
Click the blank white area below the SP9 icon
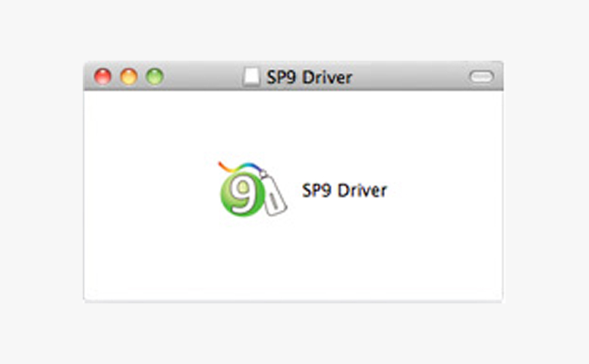click(250, 258)
